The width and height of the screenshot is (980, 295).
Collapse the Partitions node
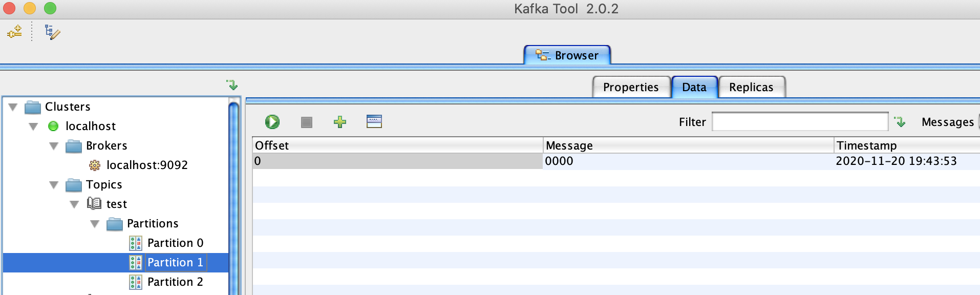95,224
